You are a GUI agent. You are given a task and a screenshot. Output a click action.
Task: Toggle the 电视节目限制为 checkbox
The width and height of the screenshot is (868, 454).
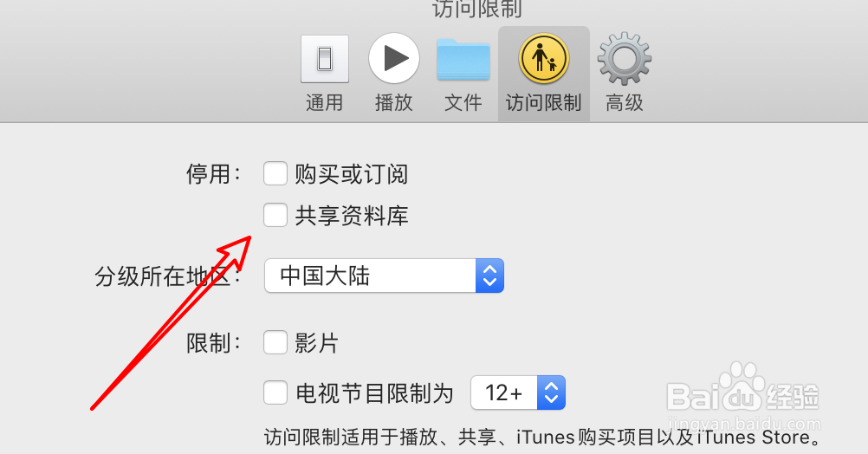pyautogui.click(x=275, y=392)
